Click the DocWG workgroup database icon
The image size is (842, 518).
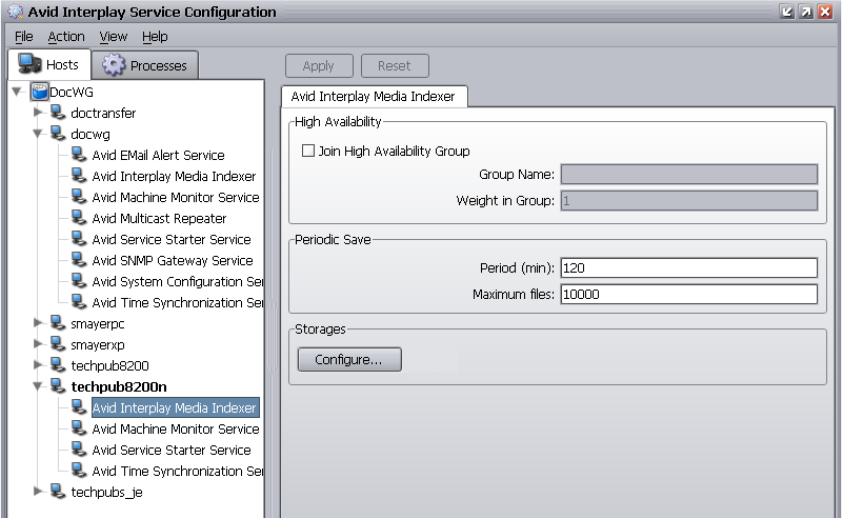(x=39, y=92)
